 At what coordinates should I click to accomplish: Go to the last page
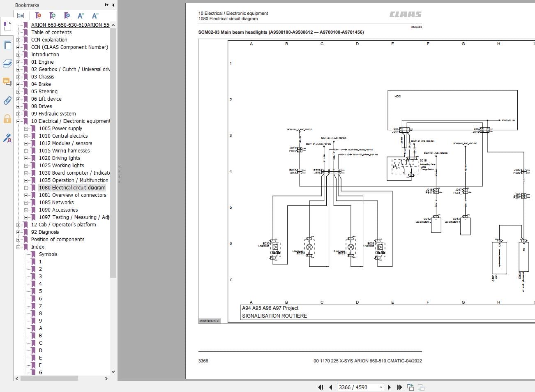coord(399,387)
